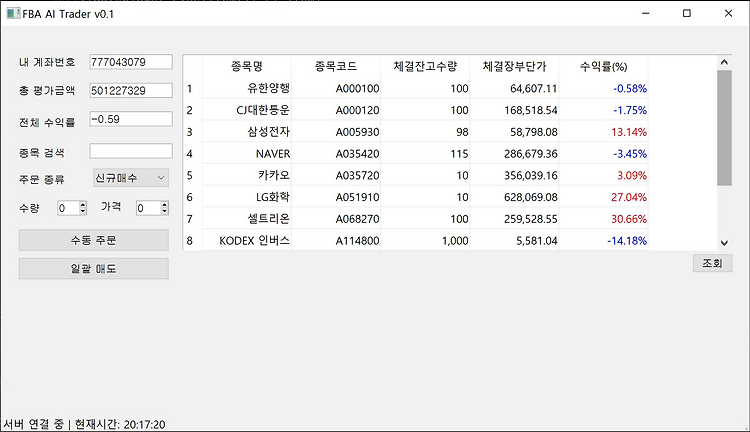Click the 내 계좌번호 field
750x432 pixels.
pyautogui.click(x=131, y=62)
